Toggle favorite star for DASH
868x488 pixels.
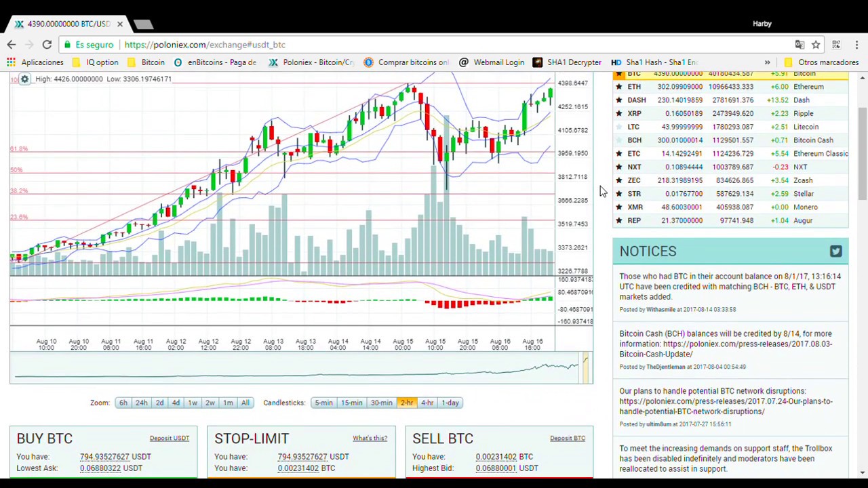point(618,100)
